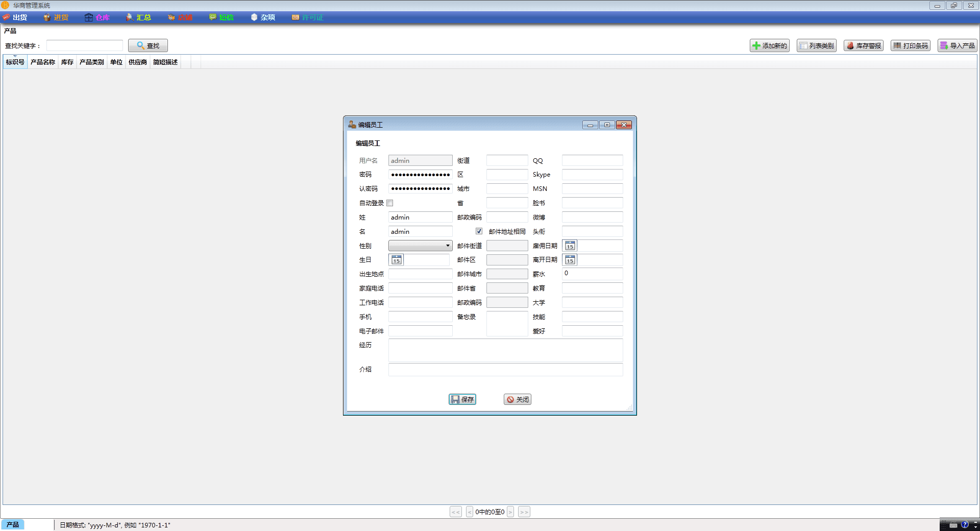980x531 pixels.
Task: Sort by the 供应商 column header
Action: pos(138,62)
